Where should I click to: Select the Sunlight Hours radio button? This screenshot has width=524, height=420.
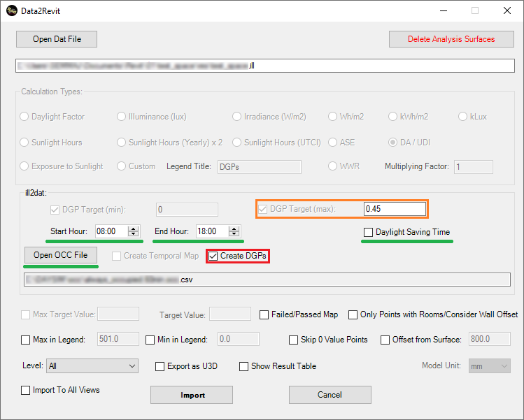(x=24, y=143)
